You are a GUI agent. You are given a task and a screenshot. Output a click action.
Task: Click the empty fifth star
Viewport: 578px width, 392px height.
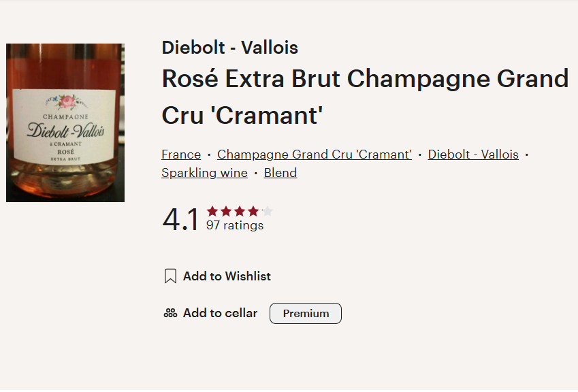click(266, 211)
